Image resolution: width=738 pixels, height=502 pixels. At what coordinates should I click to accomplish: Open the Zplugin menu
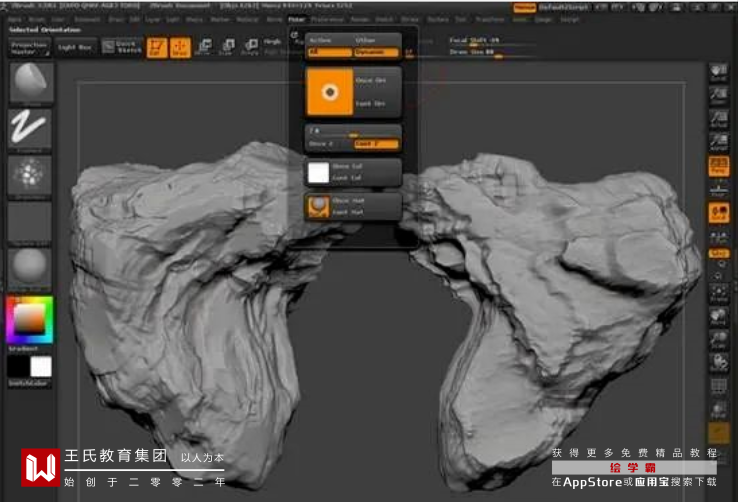[x=543, y=20]
